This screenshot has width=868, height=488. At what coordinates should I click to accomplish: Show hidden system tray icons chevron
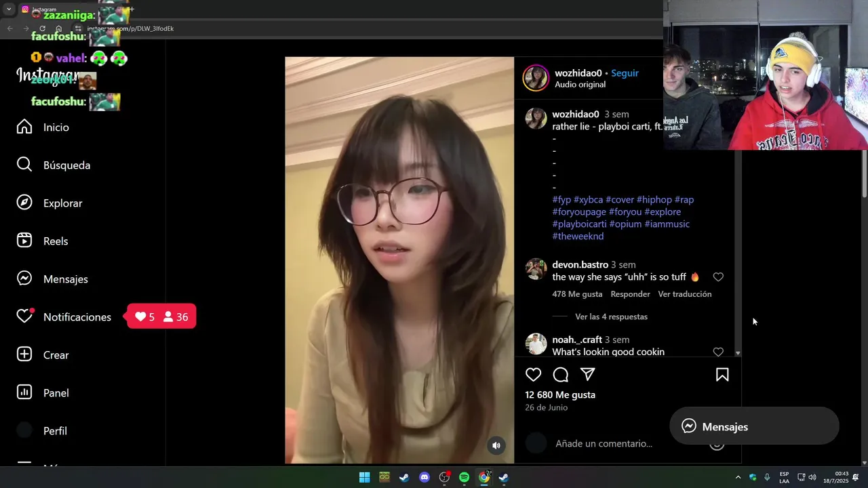[738, 477]
